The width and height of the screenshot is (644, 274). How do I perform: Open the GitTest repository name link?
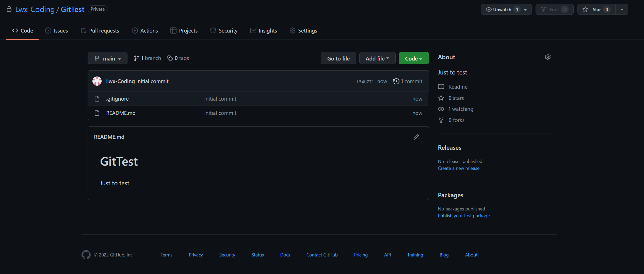point(73,9)
